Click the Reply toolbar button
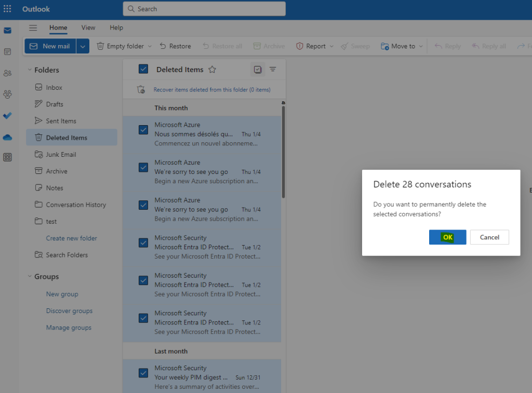 click(448, 46)
